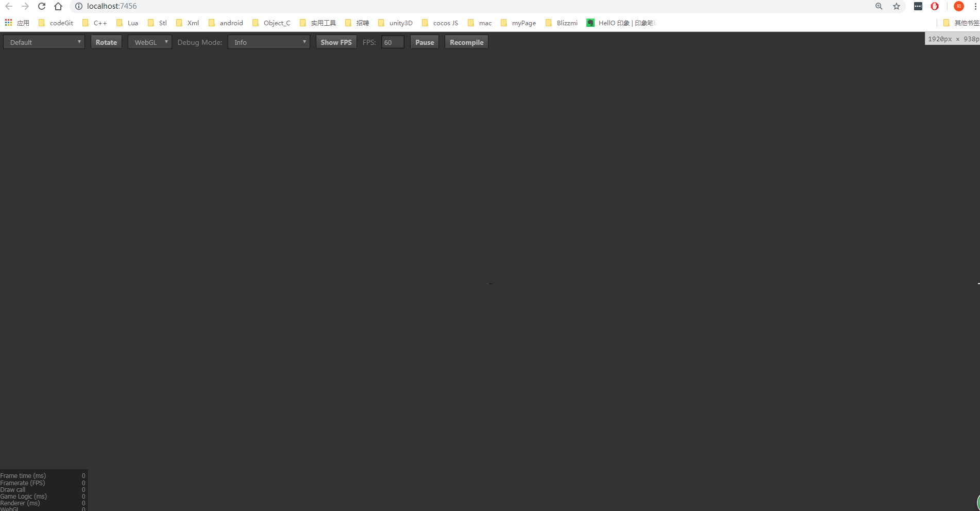
Task: Open the HellO Evernote bookmark
Action: tap(621, 23)
